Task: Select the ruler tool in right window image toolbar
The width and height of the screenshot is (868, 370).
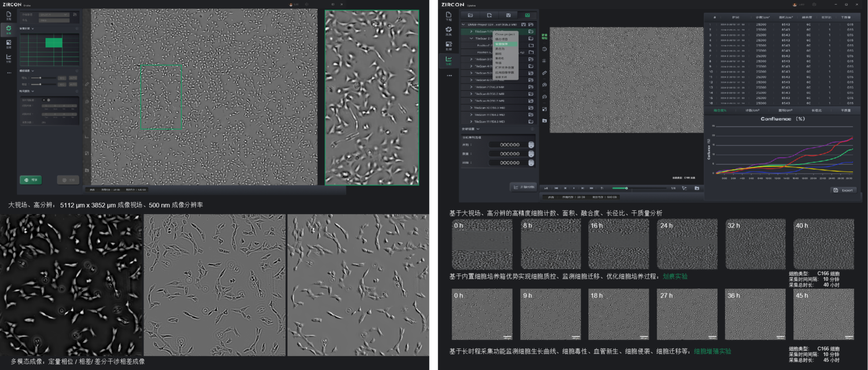Action: [545, 73]
